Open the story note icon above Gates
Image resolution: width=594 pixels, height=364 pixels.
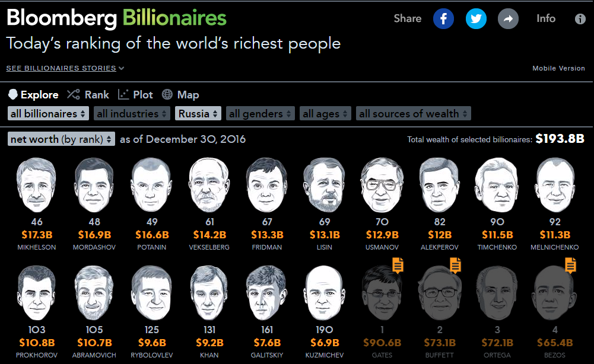tap(398, 265)
